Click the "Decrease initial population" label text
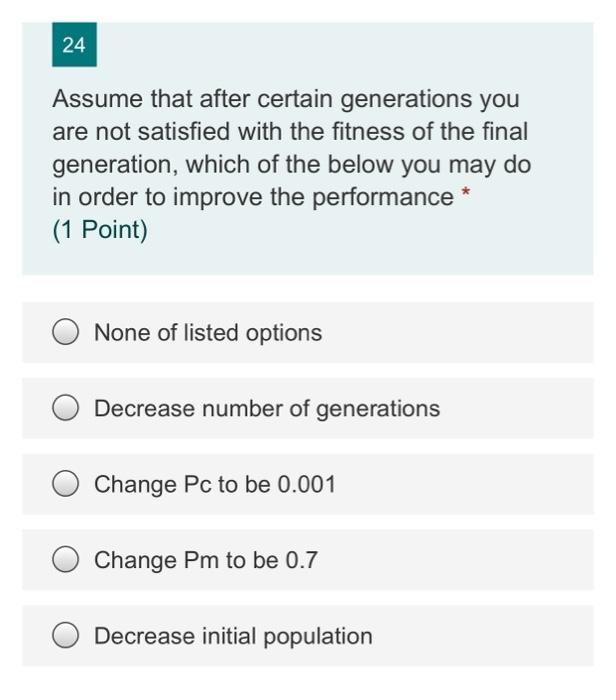Viewport: 616px width, 700px height. click(x=233, y=636)
